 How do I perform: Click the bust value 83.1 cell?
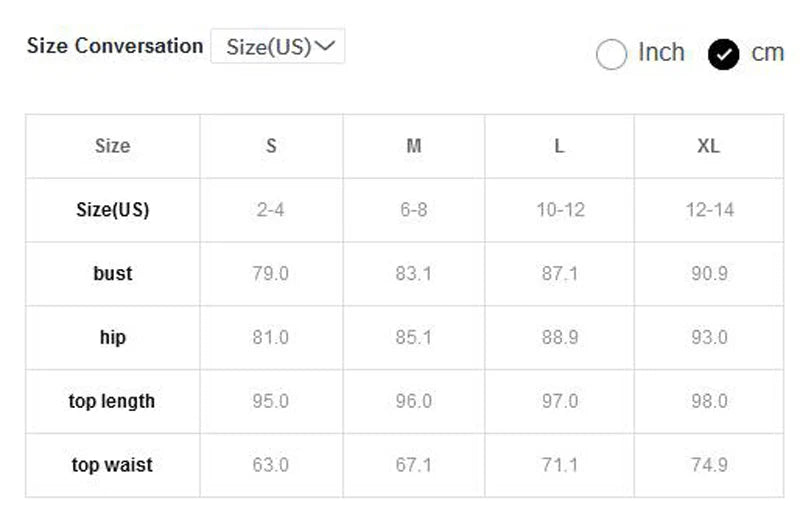(x=413, y=274)
